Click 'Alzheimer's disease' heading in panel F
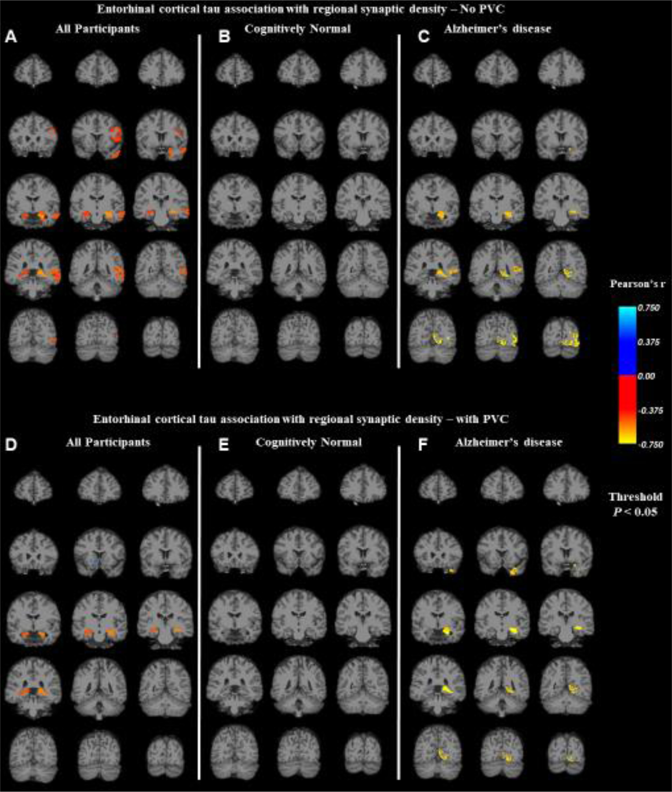 tap(509, 442)
